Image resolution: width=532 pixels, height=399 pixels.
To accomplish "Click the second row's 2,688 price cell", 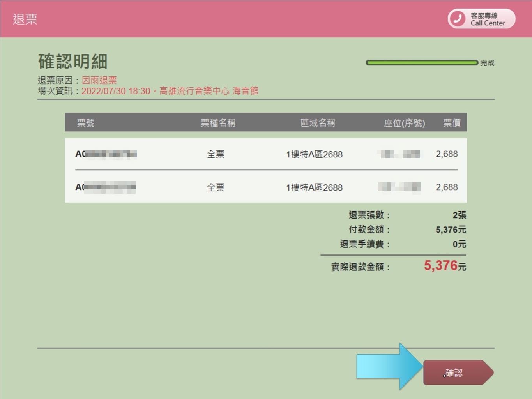I will pos(446,187).
